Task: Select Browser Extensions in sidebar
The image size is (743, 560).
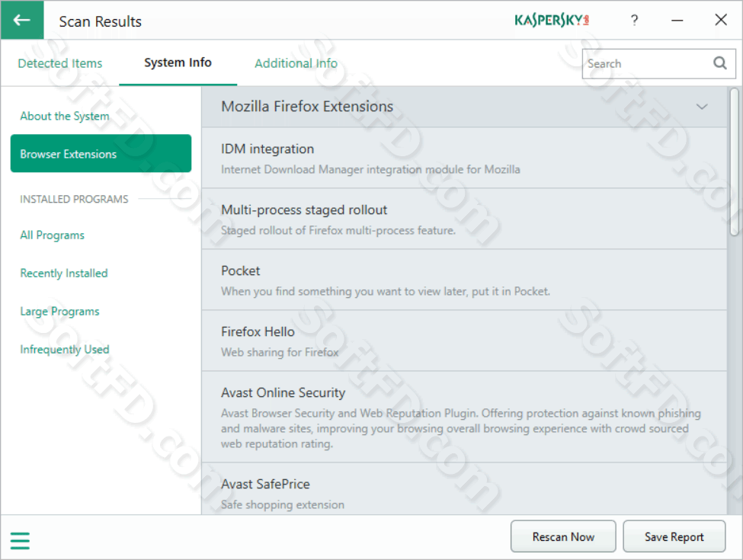Action: click(101, 153)
